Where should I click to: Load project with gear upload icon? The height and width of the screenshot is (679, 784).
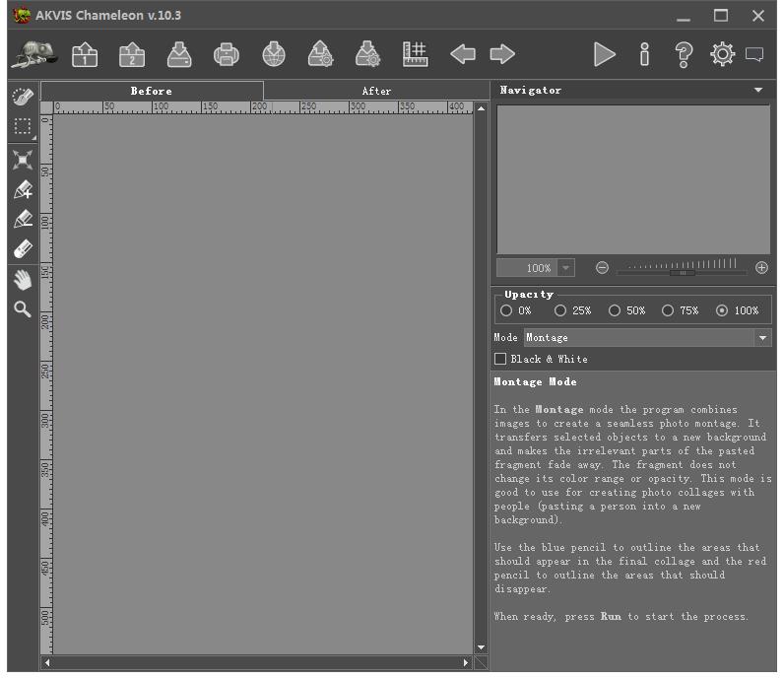[x=320, y=54]
